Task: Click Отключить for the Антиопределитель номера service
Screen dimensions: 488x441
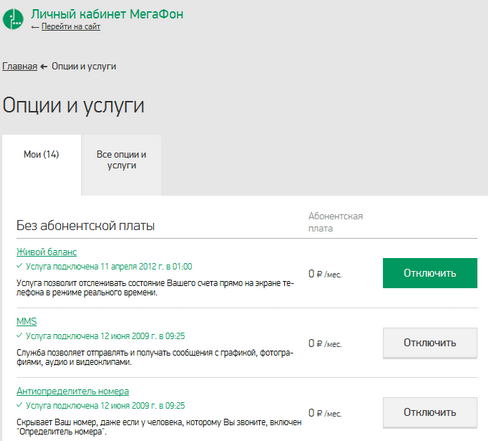Action: [430, 412]
